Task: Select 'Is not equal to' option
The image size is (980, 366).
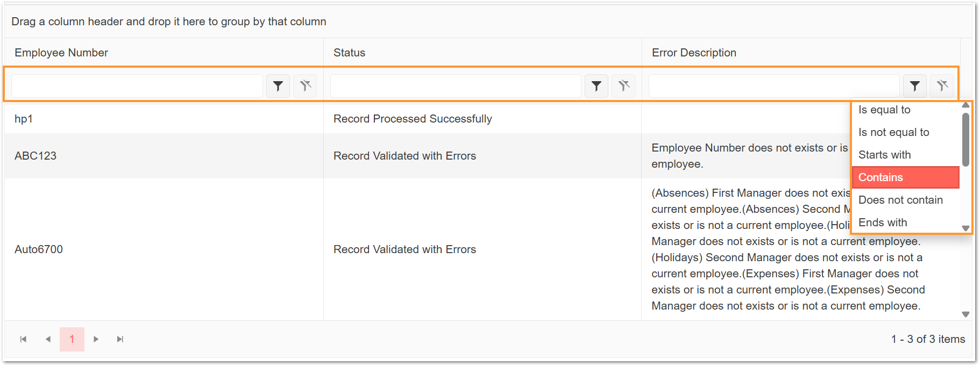Action: [906, 132]
